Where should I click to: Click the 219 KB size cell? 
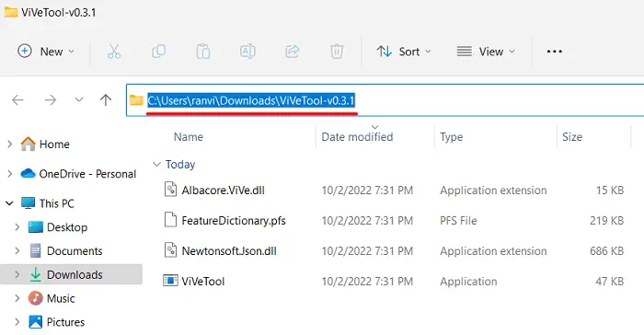(x=606, y=221)
